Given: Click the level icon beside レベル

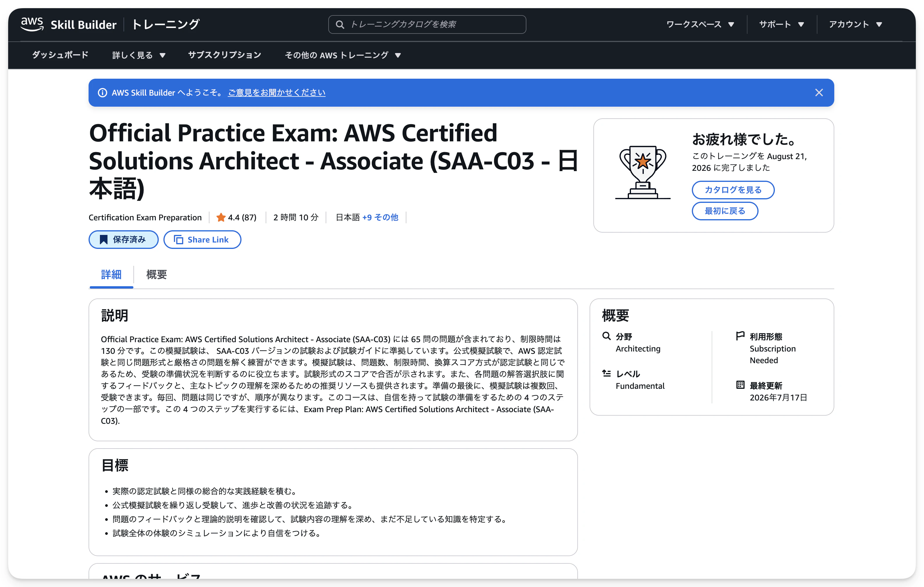Looking at the screenshot, I should [606, 373].
